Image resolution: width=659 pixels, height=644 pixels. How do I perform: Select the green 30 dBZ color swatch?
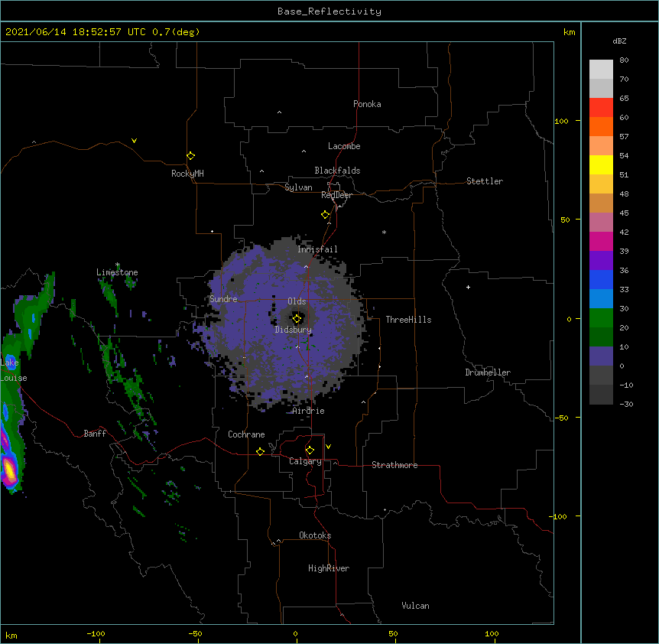coord(601,318)
